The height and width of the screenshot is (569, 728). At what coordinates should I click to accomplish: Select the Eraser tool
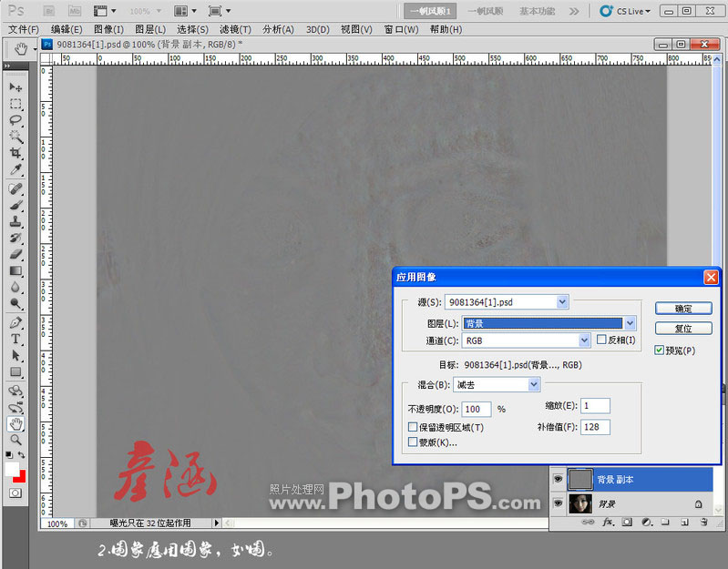coord(15,254)
